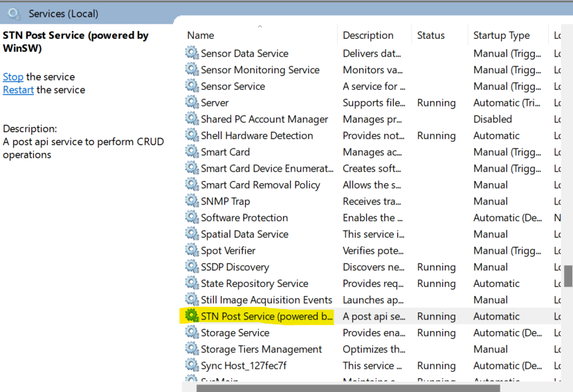Click the Shell Hardware Detection gear icon
This screenshot has height=392, width=573.
[x=192, y=135]
